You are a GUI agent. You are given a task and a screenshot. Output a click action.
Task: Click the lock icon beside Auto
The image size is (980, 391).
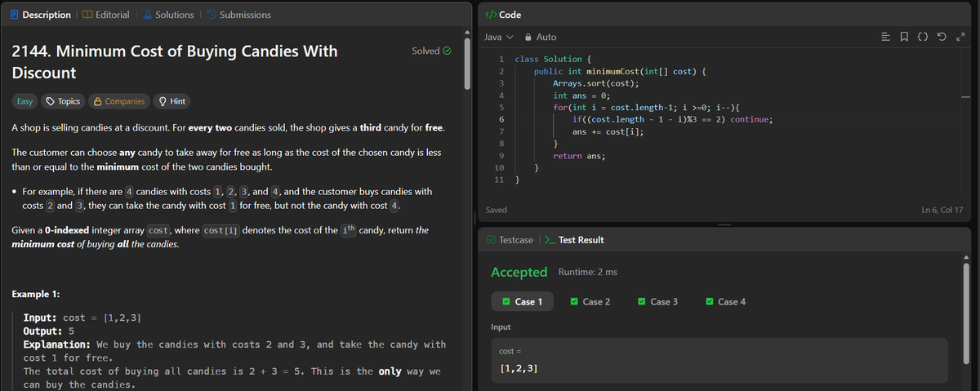click(x=528, y=37)
